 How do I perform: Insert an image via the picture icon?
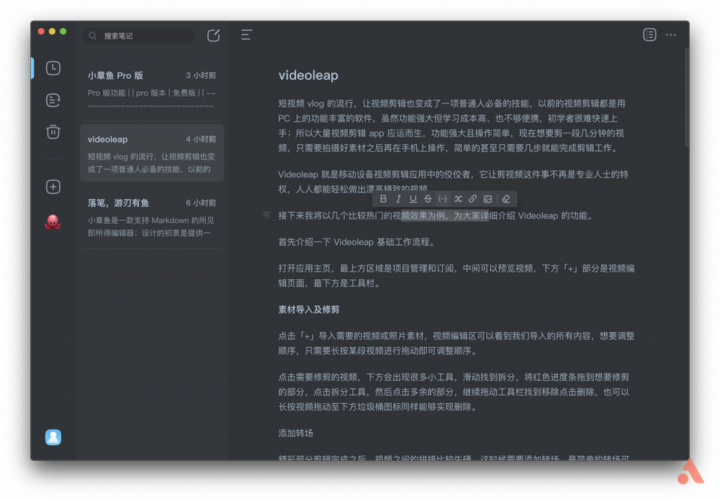[488, 199]
